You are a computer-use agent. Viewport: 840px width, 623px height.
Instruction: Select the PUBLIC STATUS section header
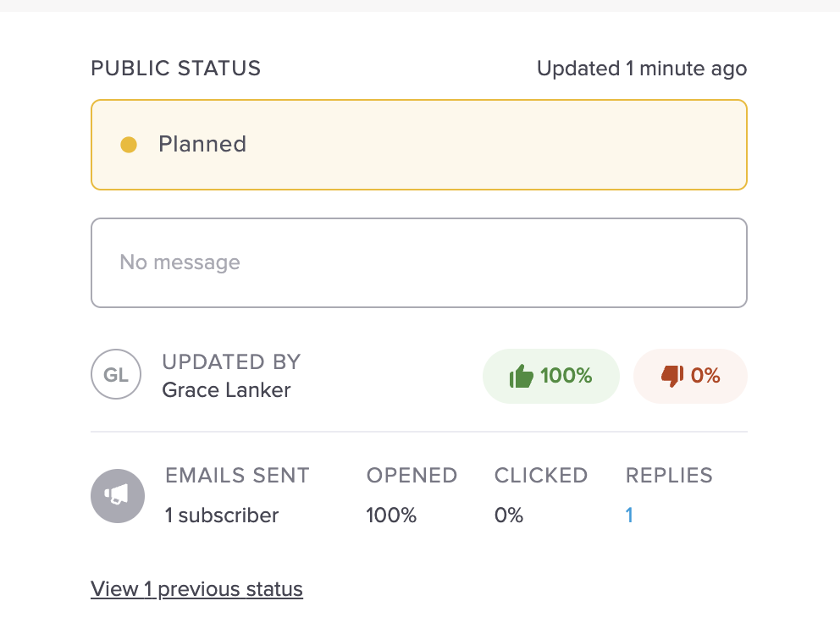175,69
